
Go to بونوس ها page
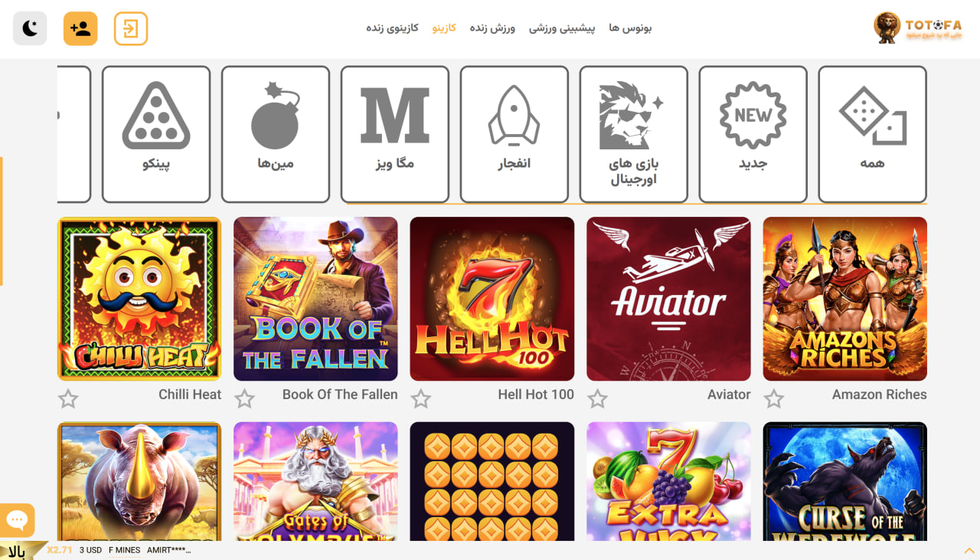[x=630, y=28]
